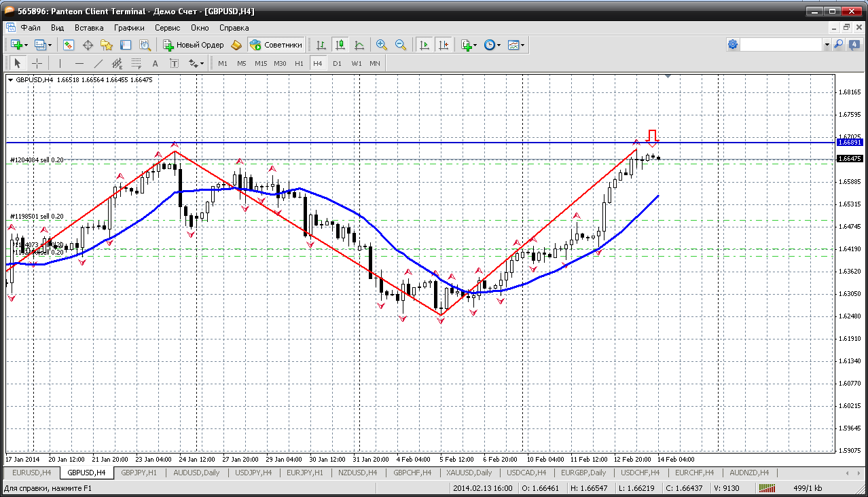Expand the Indicators dropdown arrow
Viewport: 868px width, 497px height.
tap(475, 45)
